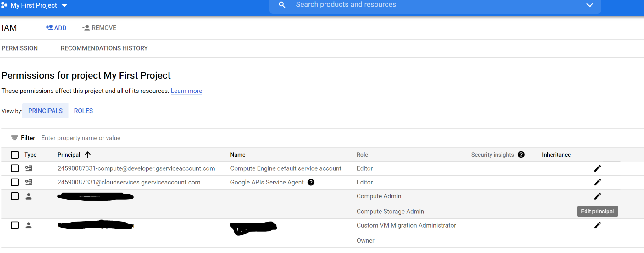Edit the Google APIs Service Agent principal
The image size is (644, 253).
pyautogui.click(x=597, y=182)
